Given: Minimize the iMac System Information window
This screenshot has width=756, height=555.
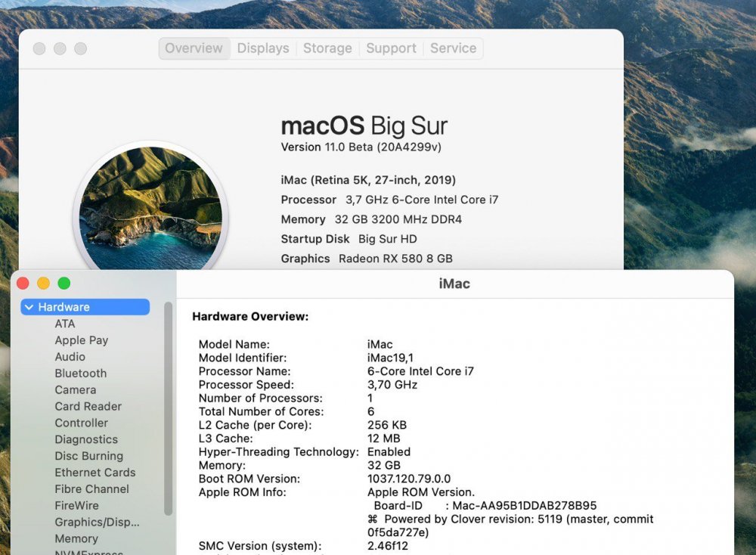Looking at the screenshot, I should point(43,284).
